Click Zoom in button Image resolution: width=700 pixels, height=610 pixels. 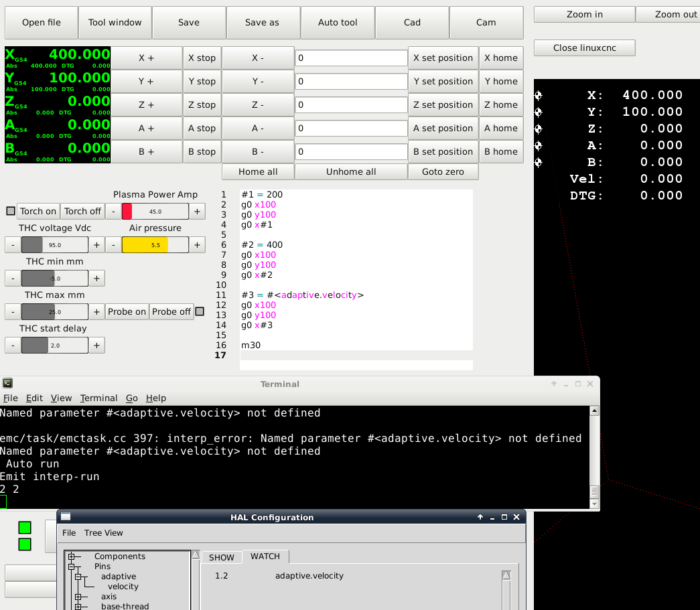[x=584, y=14]
